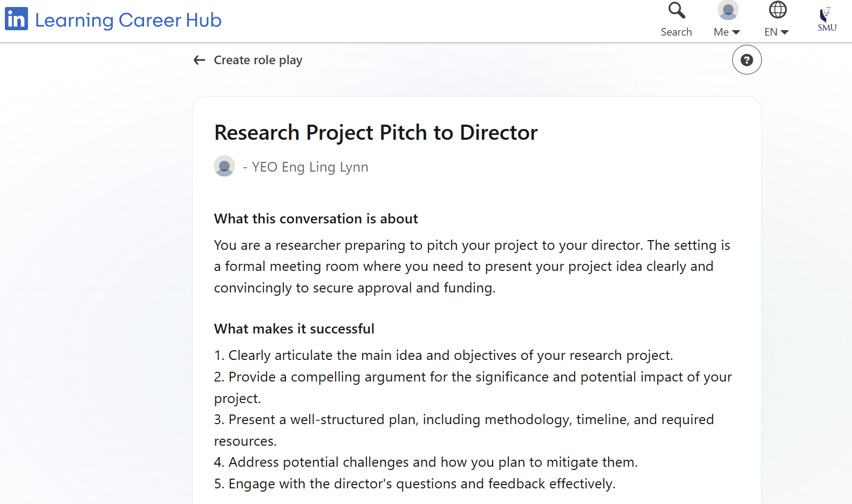Expand the Me dropdown caret
852x504 pixels.
(x=736, y=32)
